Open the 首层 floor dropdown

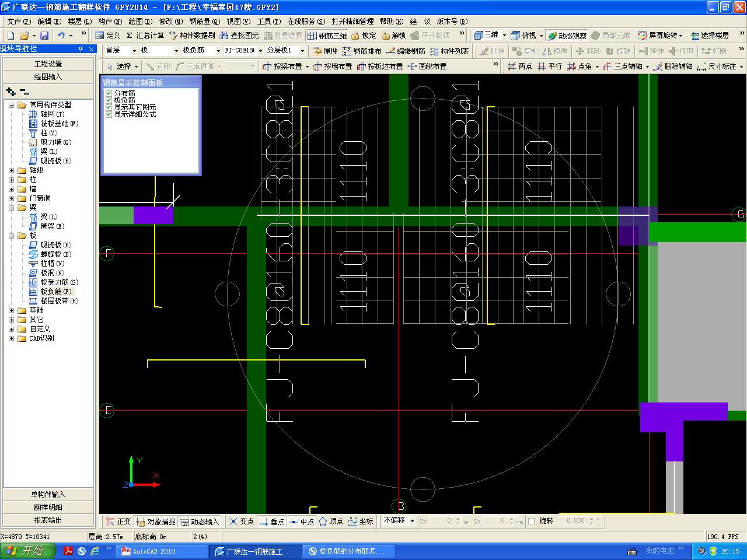[x=134, y=51]
